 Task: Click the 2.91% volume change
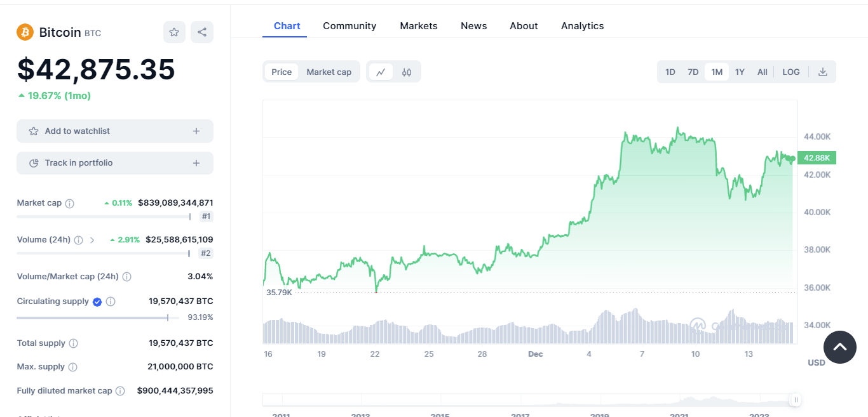tap(125, 240)
